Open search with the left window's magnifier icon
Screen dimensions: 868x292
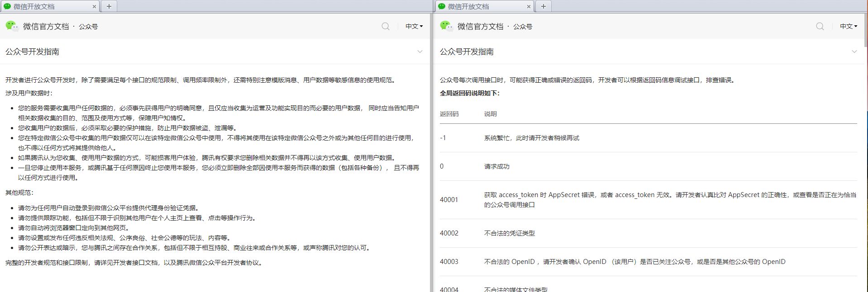tap(386, 26)
